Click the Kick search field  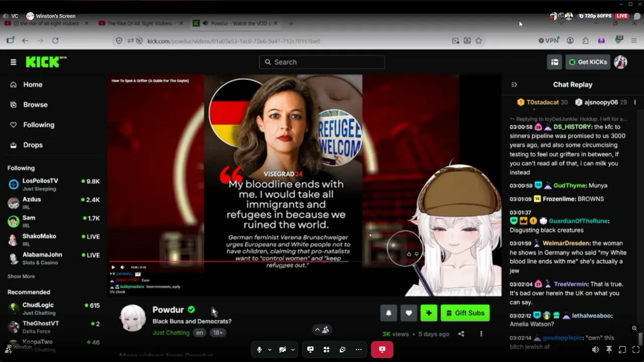(x=322, y=62)
